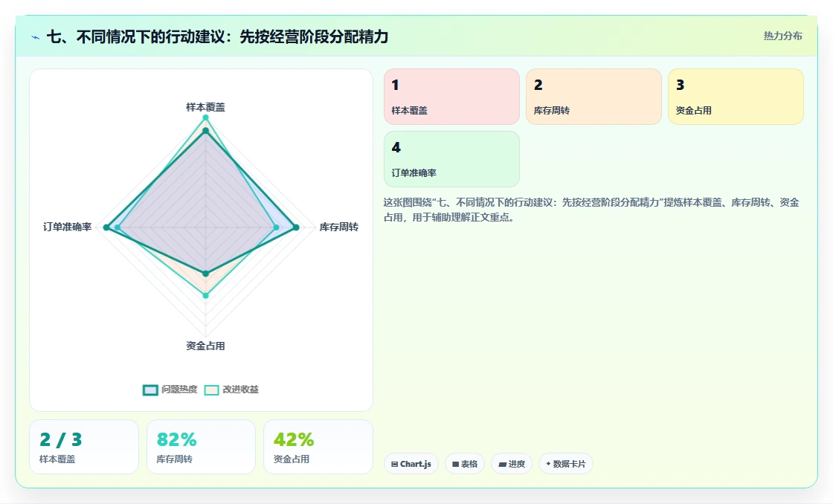Click the 进度 chip icon
833x504 pixels.
point(502,464)
